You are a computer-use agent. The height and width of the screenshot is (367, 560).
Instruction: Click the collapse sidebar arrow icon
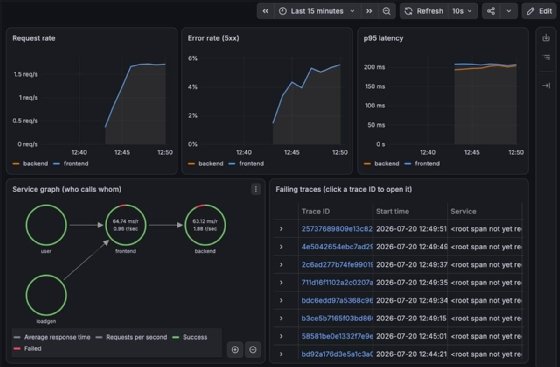[546, 85]
